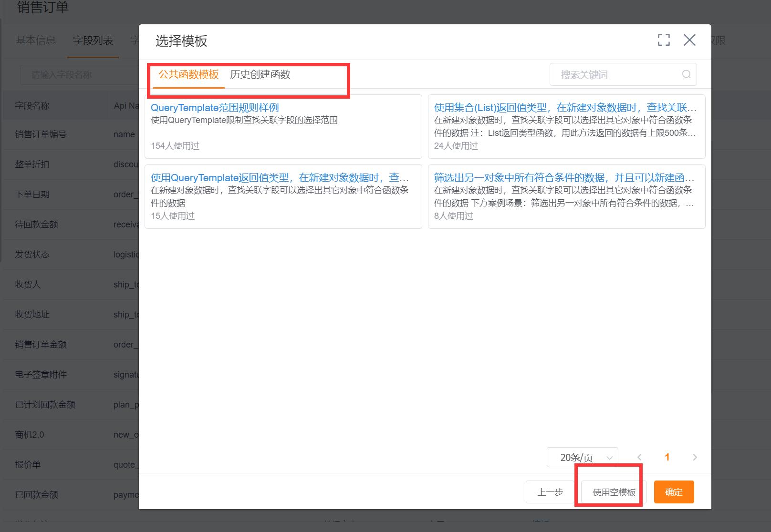Open the 20条/页 page size dropdown
This screenshot has width=771, height=532.
point(583,457)
